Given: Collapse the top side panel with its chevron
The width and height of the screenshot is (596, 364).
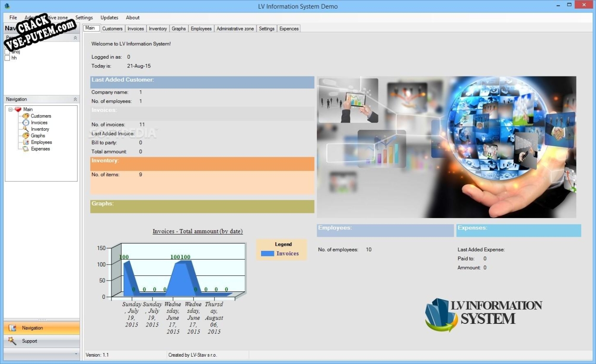Looking at the screenshot, I should tap(75, 38).
